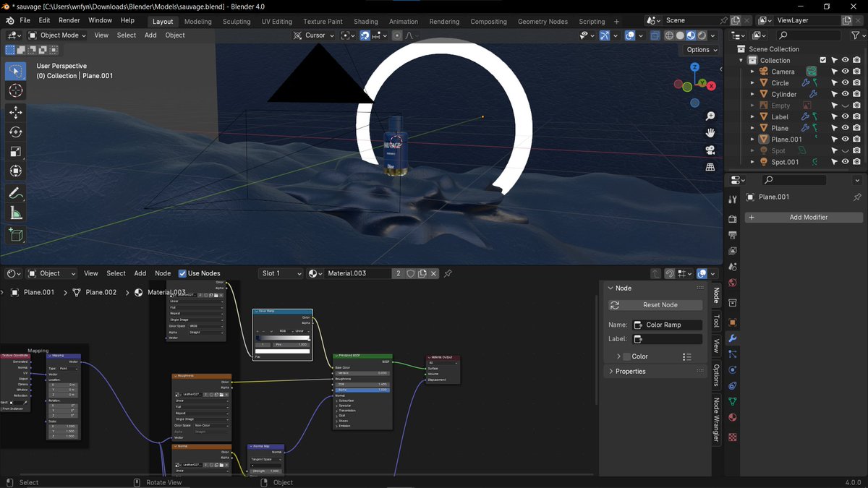Image resolution: width=868 pixels, height=488 pixels.
Task: Expand the Color section in Node panel
Action: (x=619, y=356)
